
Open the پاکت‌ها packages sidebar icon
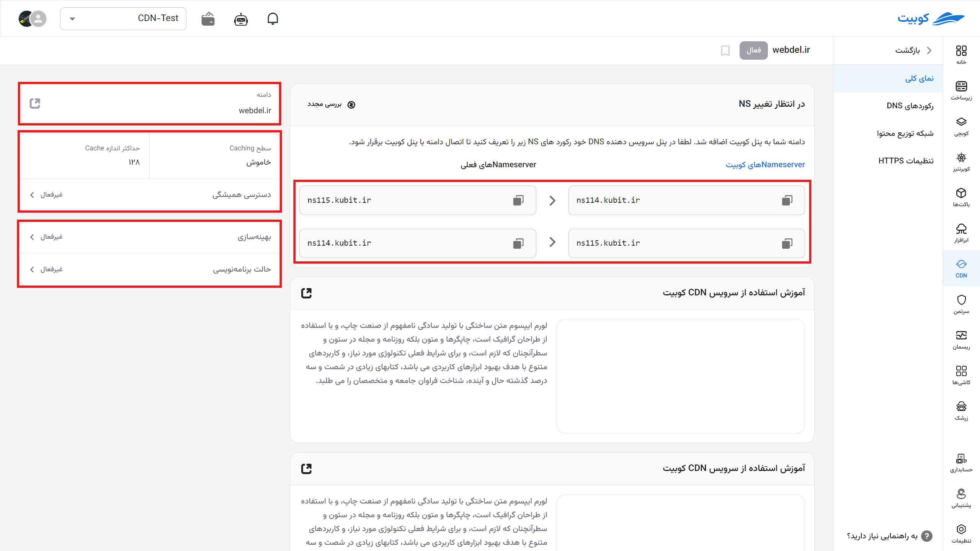click(x=961, y=197)
